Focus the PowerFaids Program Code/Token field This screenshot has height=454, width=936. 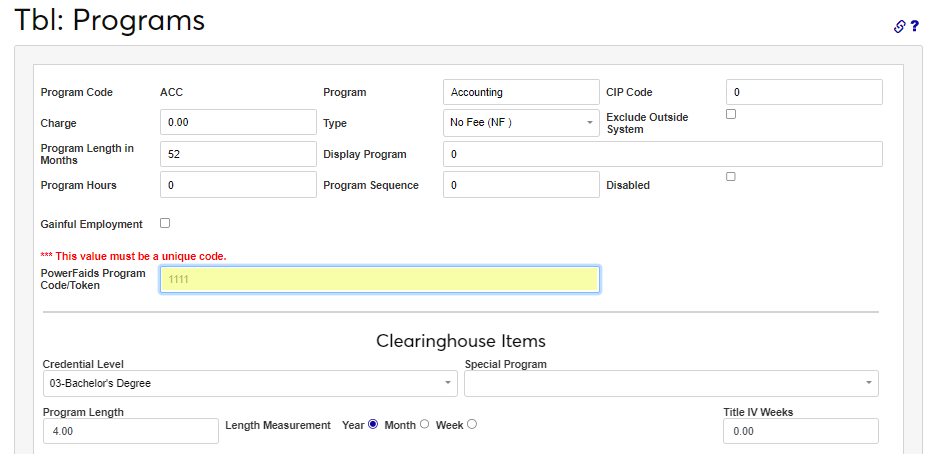click(x=380, y=279)
